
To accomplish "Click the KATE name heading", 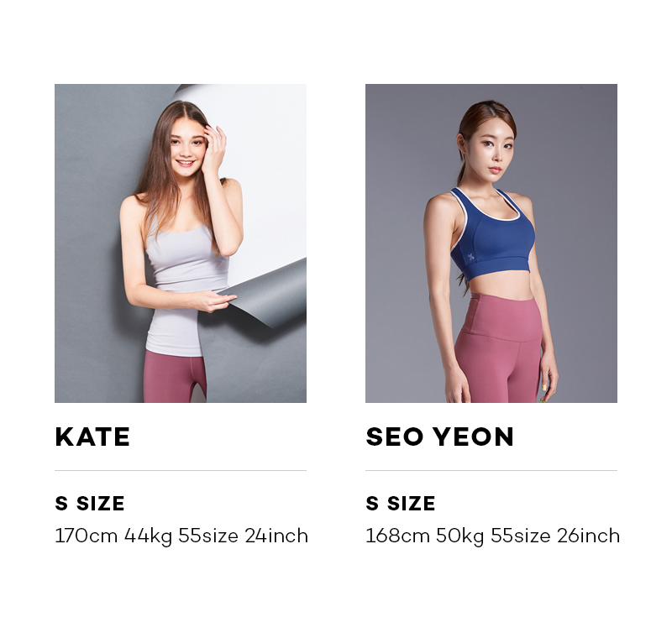I will click(92, 437).
